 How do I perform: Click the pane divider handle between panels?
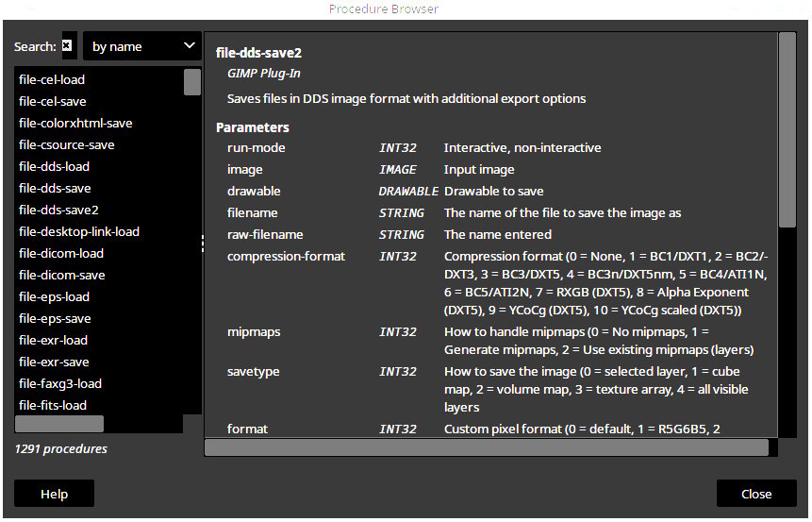coord(203,244)
